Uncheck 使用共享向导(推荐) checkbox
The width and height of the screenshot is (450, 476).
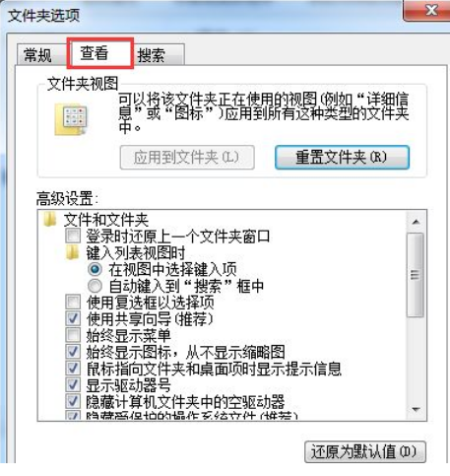pos(73,318)
